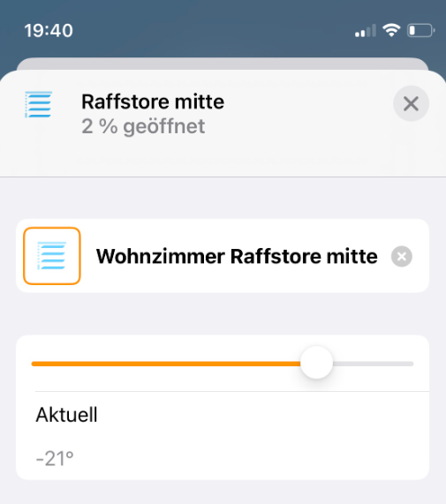This screenshot has height=504, width=446.
Task: Tap the Wi-Fi status icon
Action: coord(391,30)
